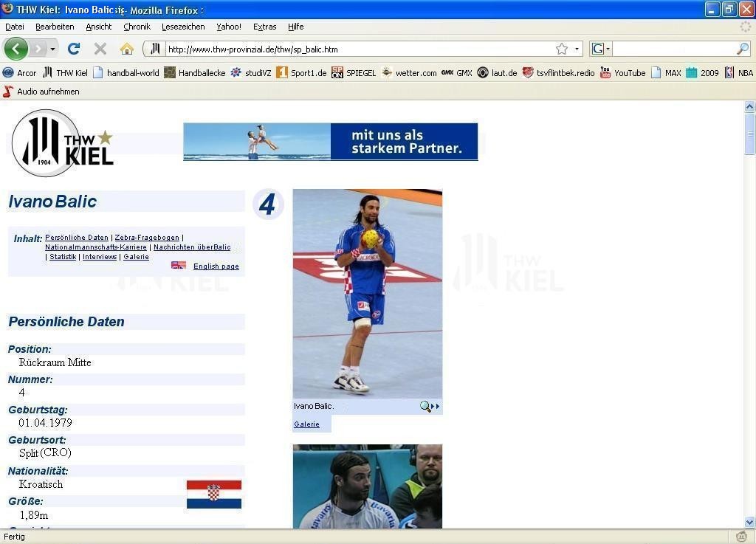Reload the page with the refresh icon
This screenshot has width=756, height=544.
tap(73, 49)
